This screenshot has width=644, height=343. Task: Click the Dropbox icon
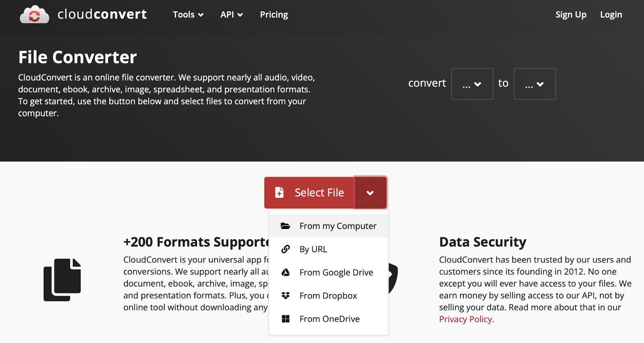pyautogui.click(x=285, y=295)
